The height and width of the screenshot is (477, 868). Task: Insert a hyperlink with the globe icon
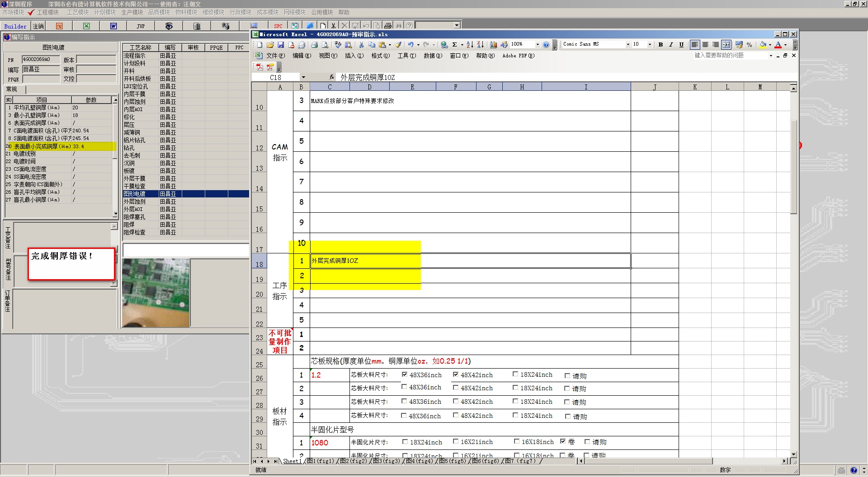click(x=444, y=45)
